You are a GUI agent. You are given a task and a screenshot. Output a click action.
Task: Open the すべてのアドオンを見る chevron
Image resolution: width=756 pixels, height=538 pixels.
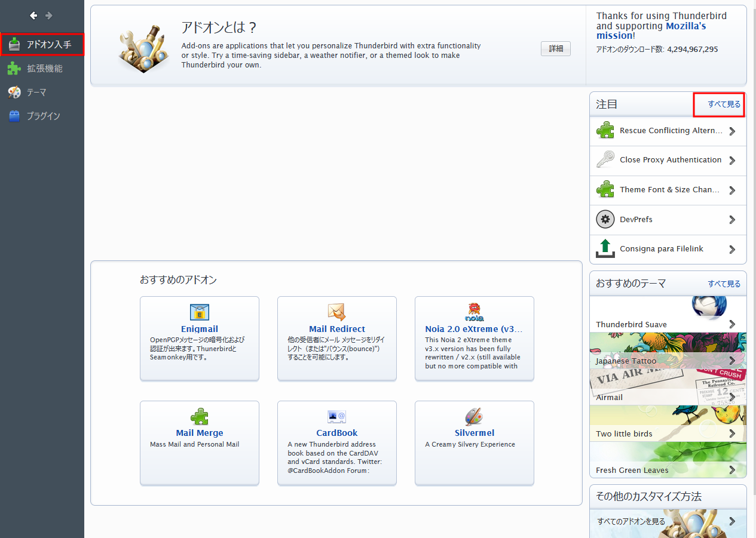(x=732, y=521)
